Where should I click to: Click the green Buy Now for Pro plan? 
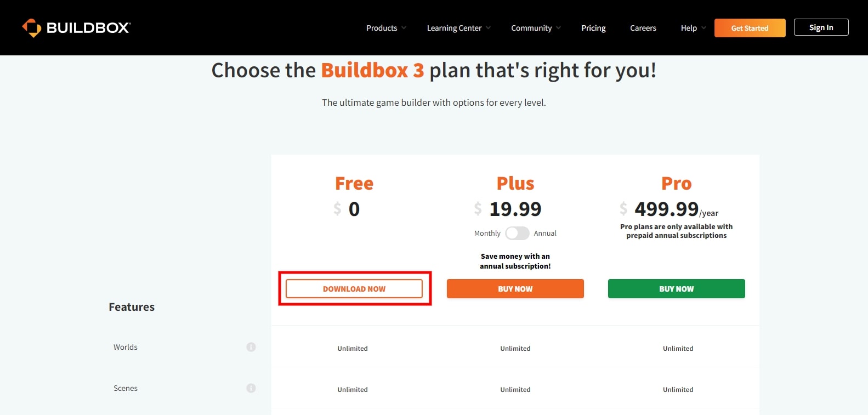(x=676, y=289)
